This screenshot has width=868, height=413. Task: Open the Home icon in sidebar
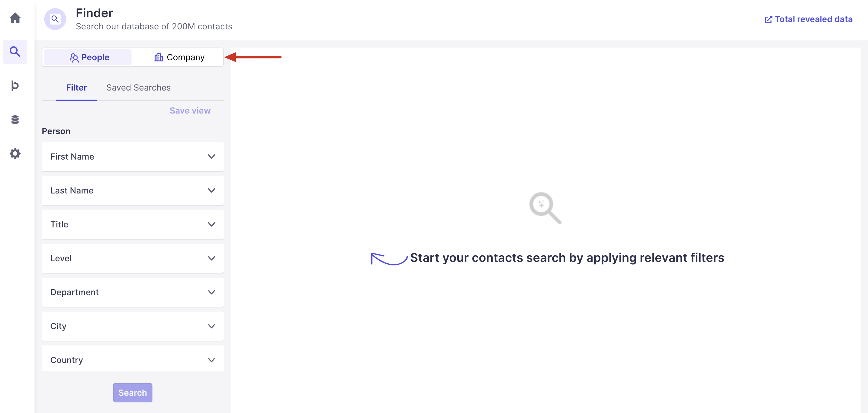(x=15, y=18)
